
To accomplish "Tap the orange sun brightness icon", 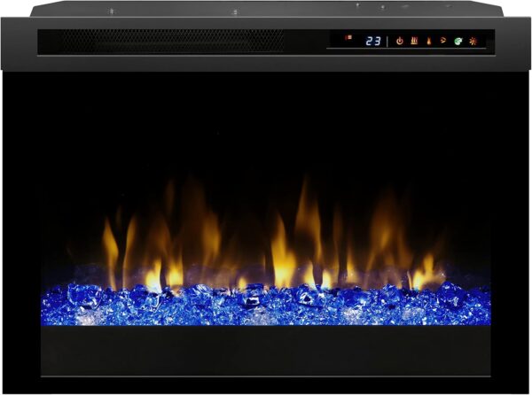I will [x=473, y=41].
